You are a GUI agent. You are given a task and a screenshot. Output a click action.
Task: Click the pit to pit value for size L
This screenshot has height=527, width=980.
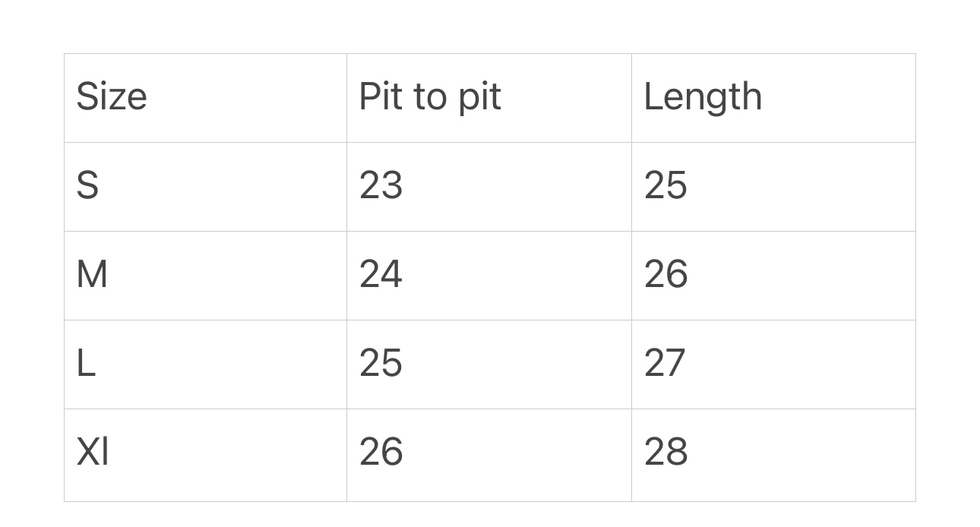coord(381,364)
